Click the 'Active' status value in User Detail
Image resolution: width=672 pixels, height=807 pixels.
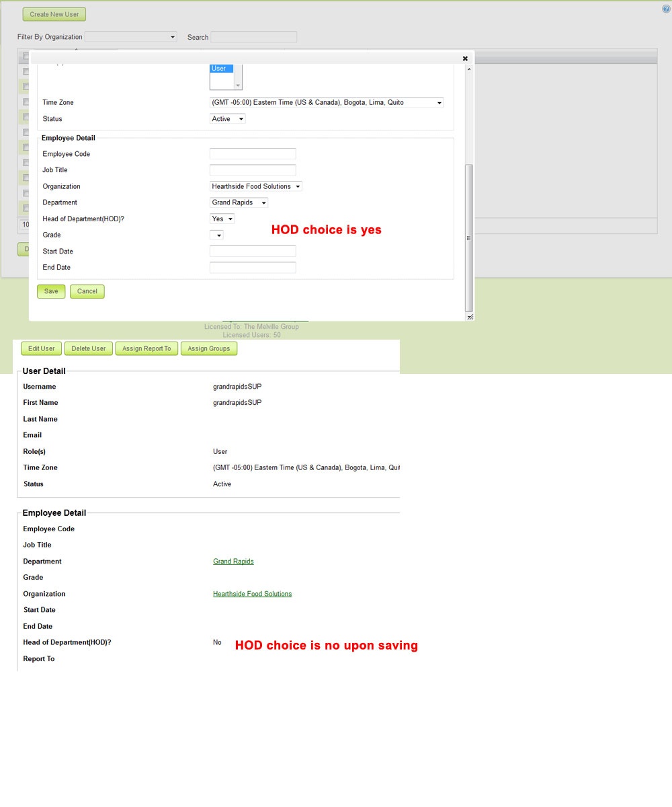click(x=222, y=484)
